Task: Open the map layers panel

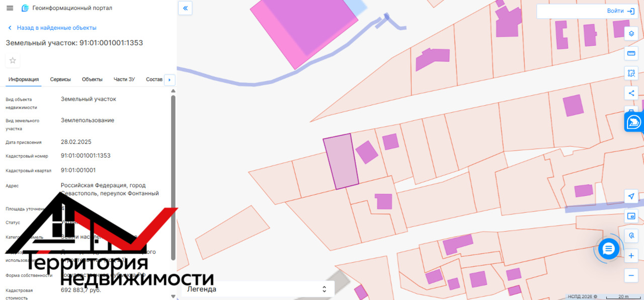Action: 631,34
